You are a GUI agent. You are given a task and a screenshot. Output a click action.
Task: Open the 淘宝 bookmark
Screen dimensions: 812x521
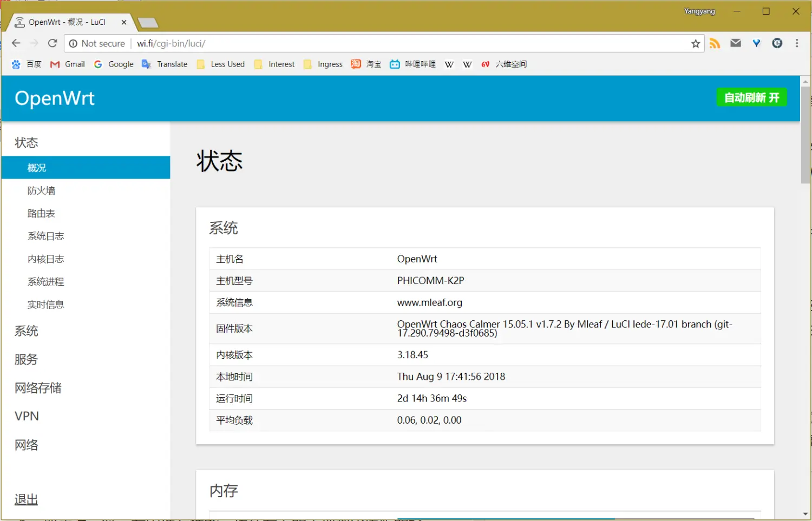tap(366, 64)
